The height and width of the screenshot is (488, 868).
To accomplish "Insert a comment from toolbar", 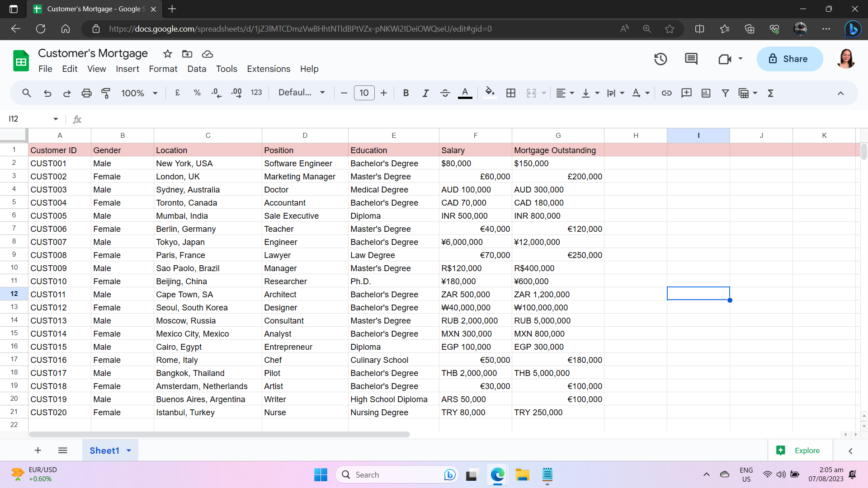I will tap(686, 93).
